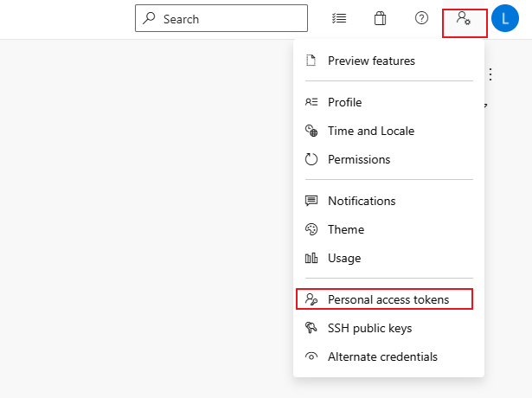The width and height of the screenshot is (532, 398).
Task: Open the work items list icon
Action: [339, 18]
